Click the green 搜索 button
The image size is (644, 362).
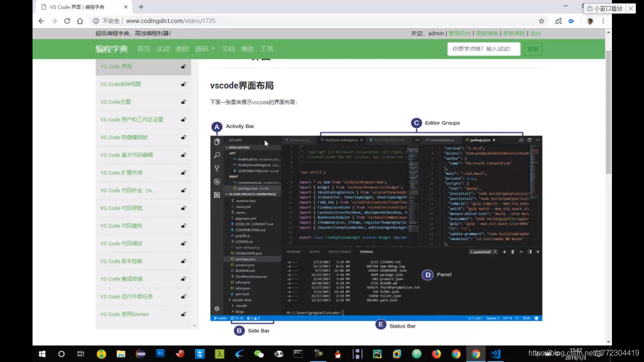coord(533,49)
